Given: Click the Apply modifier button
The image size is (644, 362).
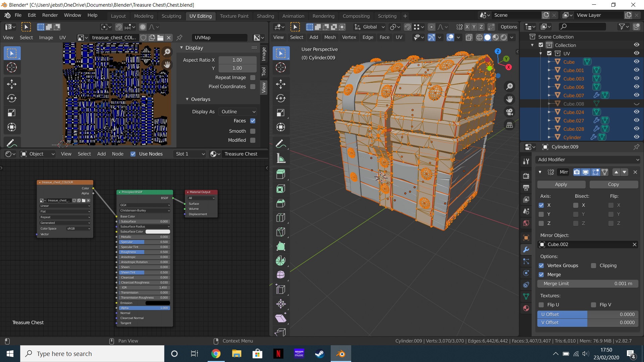Looking at the screenshot, I should [561, 184].
